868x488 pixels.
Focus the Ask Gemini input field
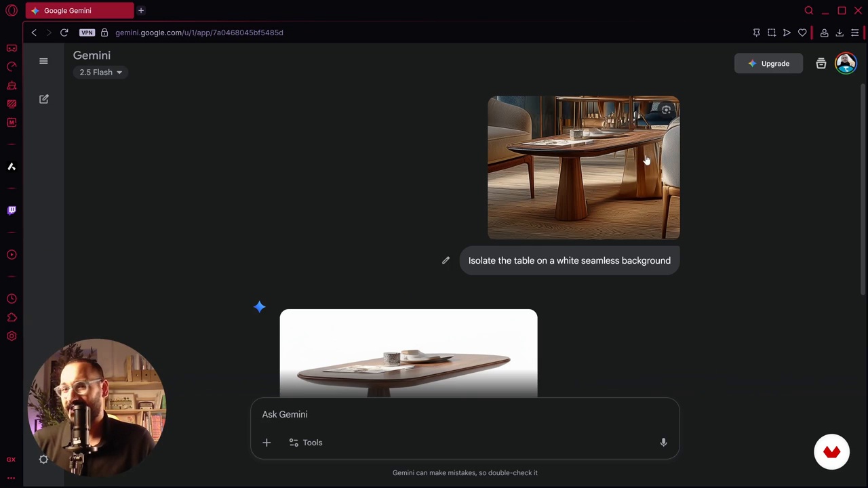pyautogui.click(x=465, y=414)
